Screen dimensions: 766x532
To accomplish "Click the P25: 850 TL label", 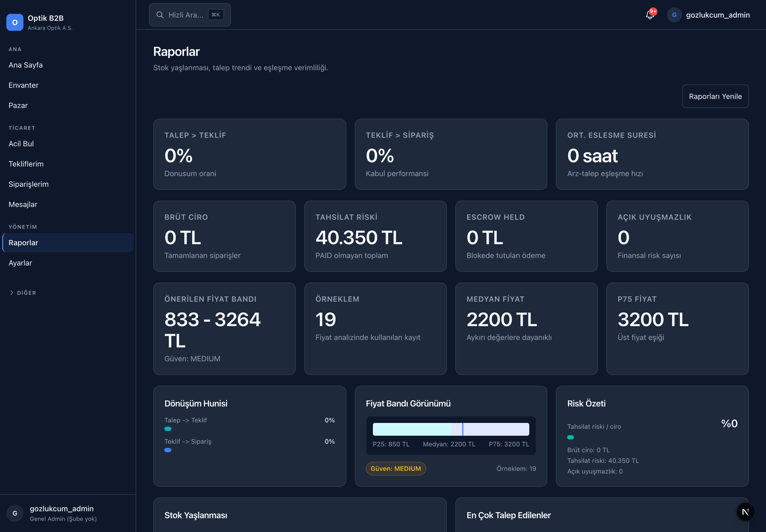I will pyautogui.click(x=391, y=444).
